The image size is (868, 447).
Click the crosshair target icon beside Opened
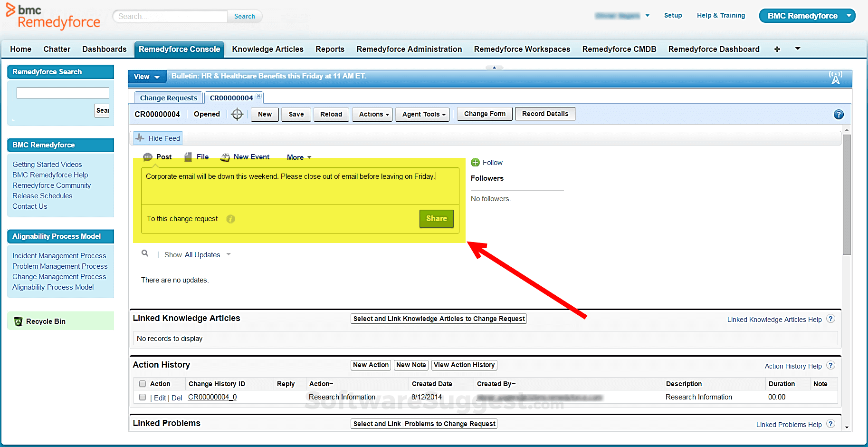(237, 114)
